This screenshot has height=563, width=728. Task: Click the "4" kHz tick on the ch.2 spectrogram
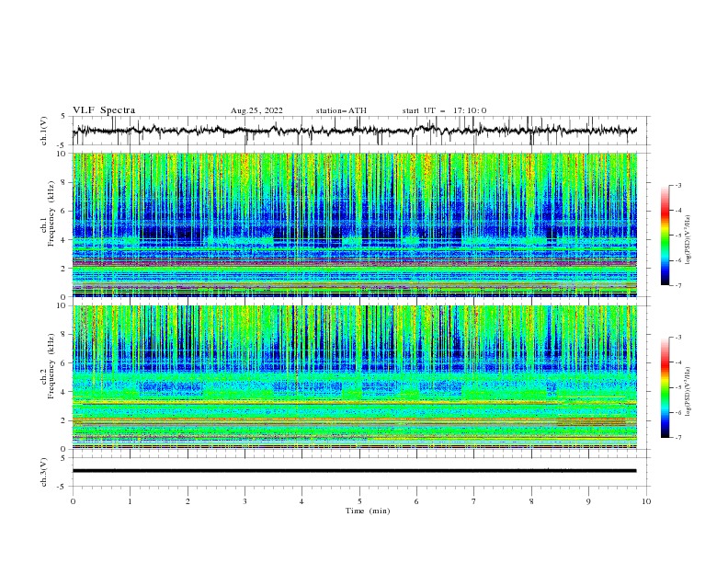tap(65, 392)
